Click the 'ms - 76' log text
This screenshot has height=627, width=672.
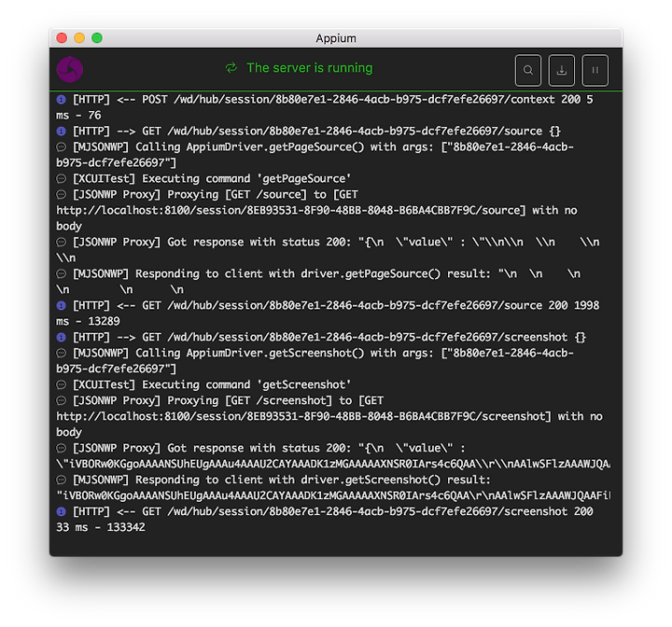(78, 116)
